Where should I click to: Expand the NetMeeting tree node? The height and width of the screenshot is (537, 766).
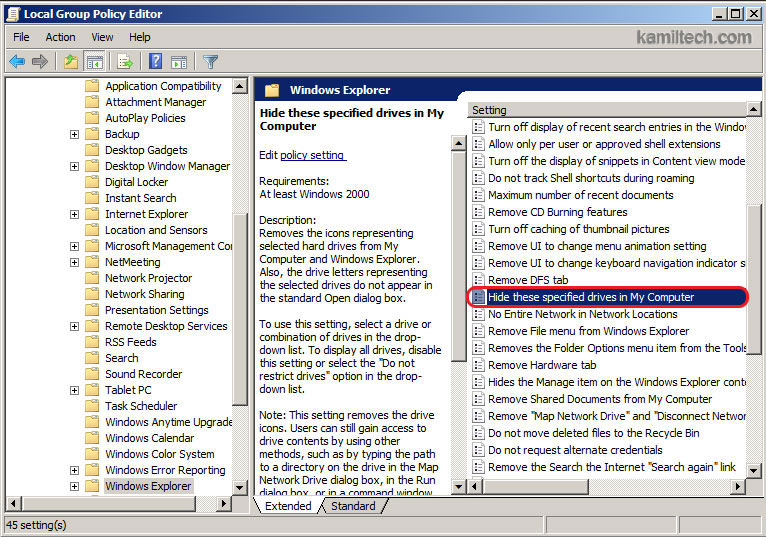pos(74,262)
